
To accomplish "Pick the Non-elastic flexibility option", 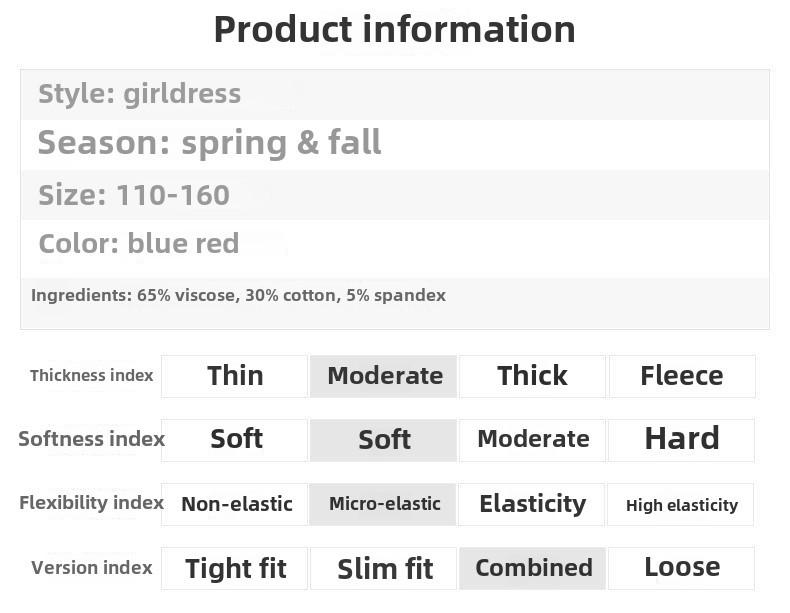I will [236, 504].
